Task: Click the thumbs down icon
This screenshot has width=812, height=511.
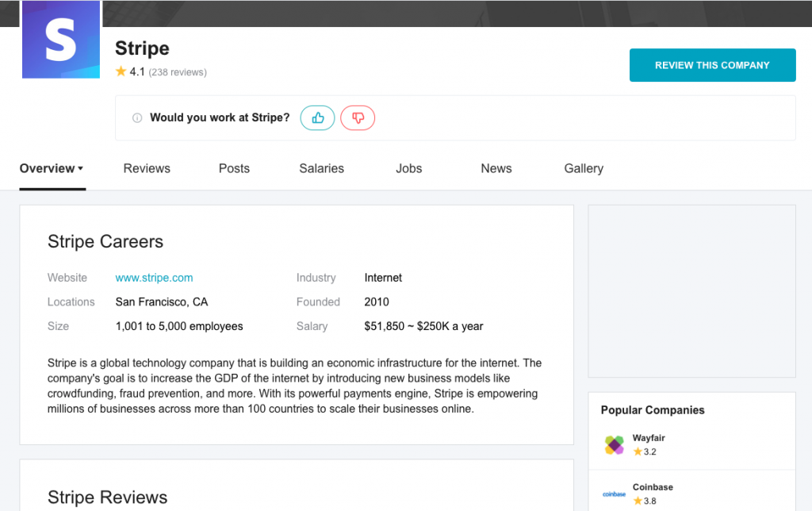Action: (358, 118)
